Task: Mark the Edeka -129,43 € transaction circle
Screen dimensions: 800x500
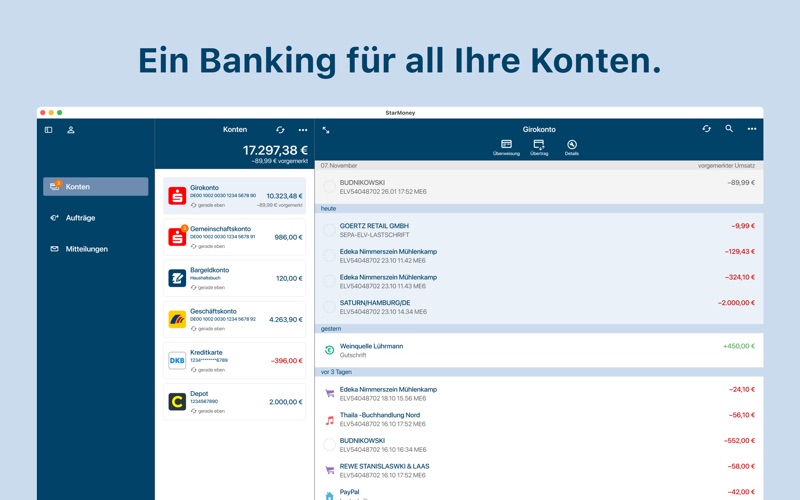Action: tap(330, 256)
